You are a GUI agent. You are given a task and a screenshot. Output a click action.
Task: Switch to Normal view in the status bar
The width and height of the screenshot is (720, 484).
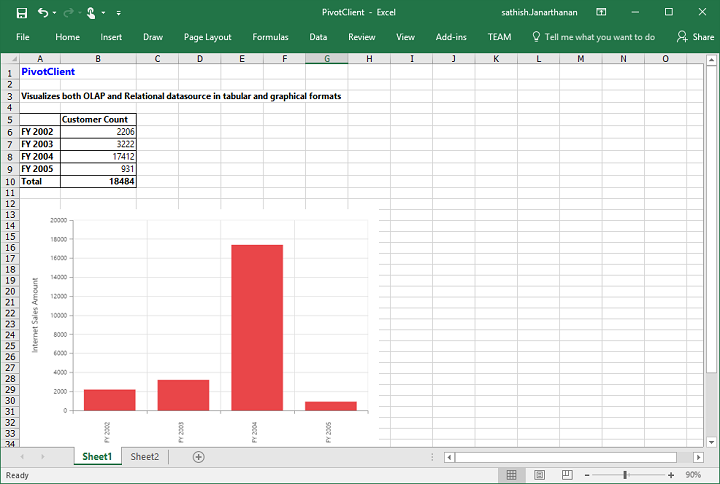(511, 475)
